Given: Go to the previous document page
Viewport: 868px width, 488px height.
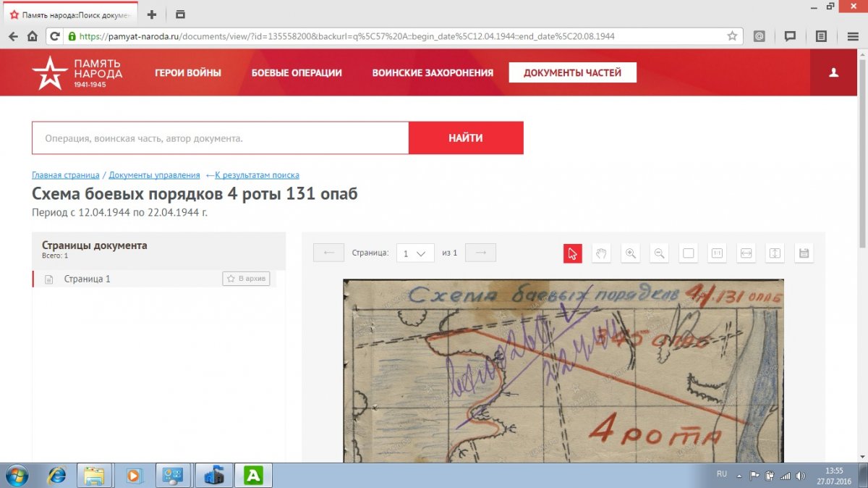Looking at the screenshot, I should click(329, 253).
